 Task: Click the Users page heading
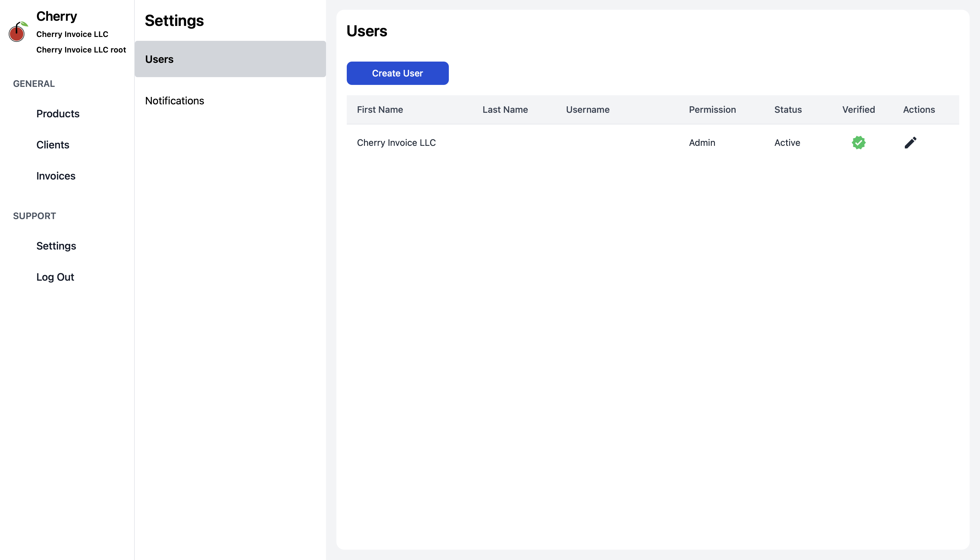[367, 31]
